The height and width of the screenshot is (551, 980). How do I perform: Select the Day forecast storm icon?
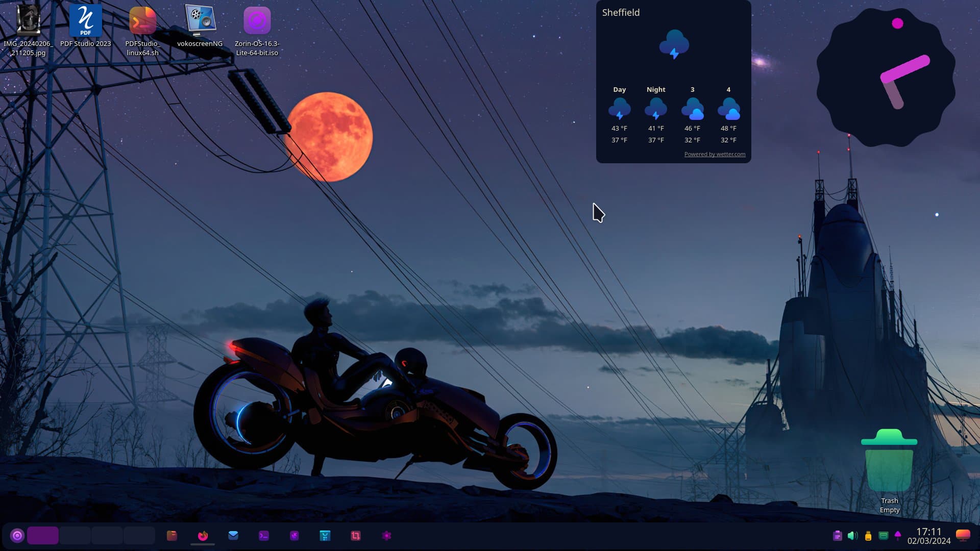point(619,109)
